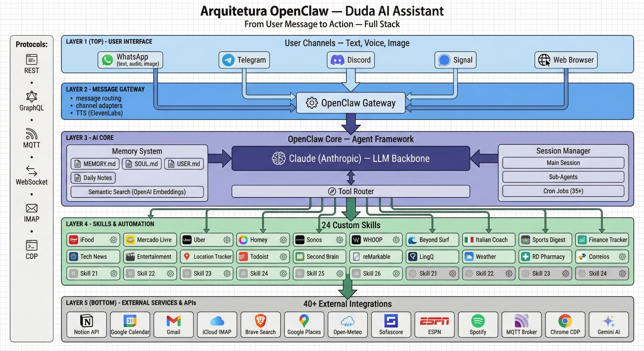
Task: Select the Mercado Livre skill tile
Action: click(150, 240)
